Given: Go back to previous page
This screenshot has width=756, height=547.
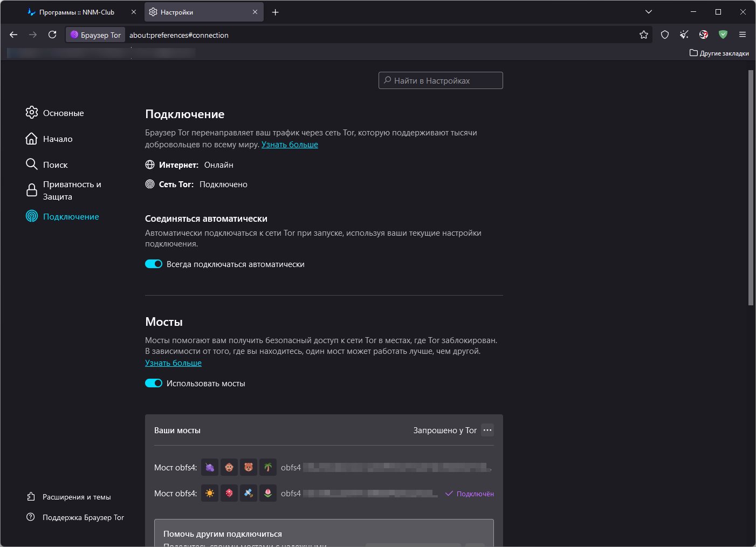Looking at the screenshot, I should coord(14,35).
